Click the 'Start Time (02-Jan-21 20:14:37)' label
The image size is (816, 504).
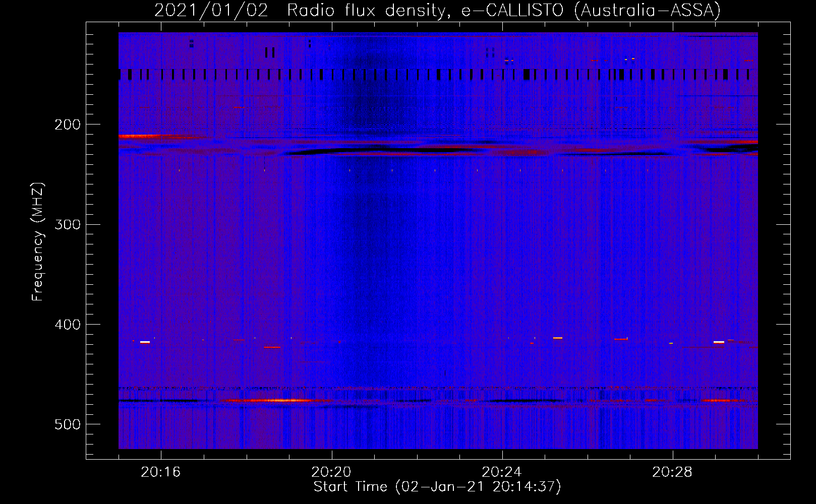pyautogui.click(x=437, y=487)
